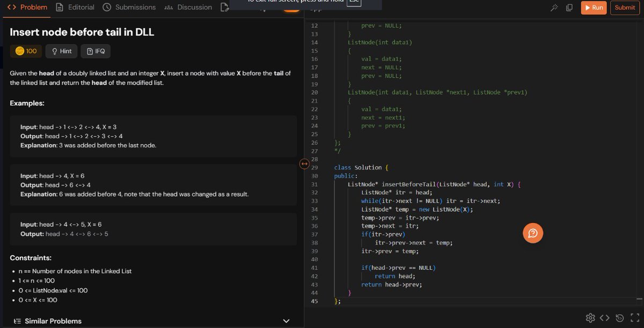
Task: Click code line 'ListNode* temp = new ListNode(X);'
Action: click(x=416, y=210)
